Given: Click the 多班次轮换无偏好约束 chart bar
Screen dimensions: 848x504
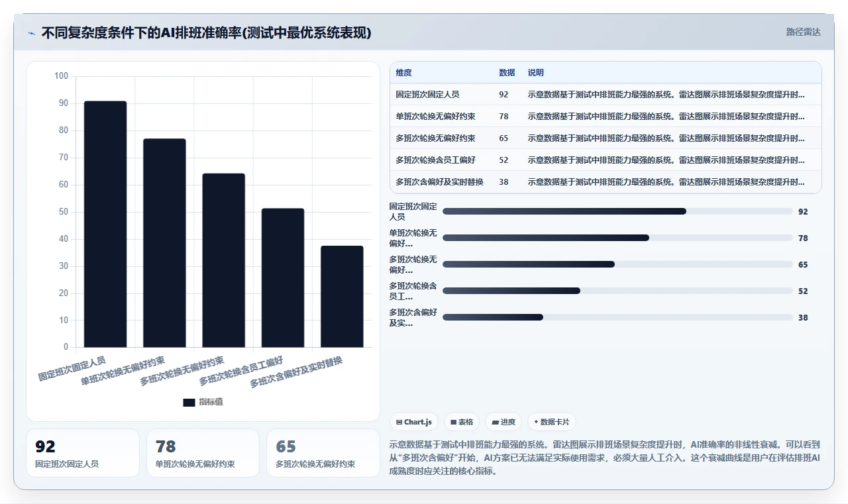Looking at the screenshot, I should tap(224, 260).
